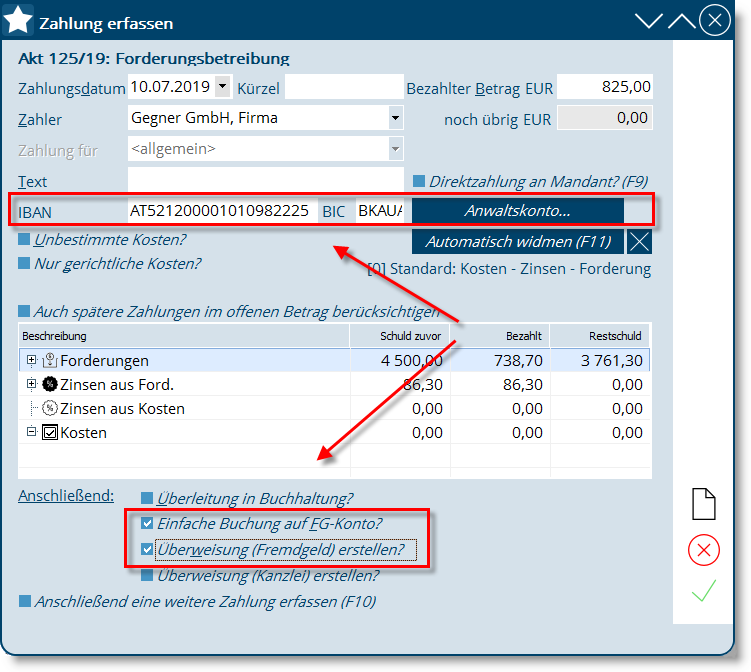
Task: Collapse the Kosten tree node
Action: [32, 432]
